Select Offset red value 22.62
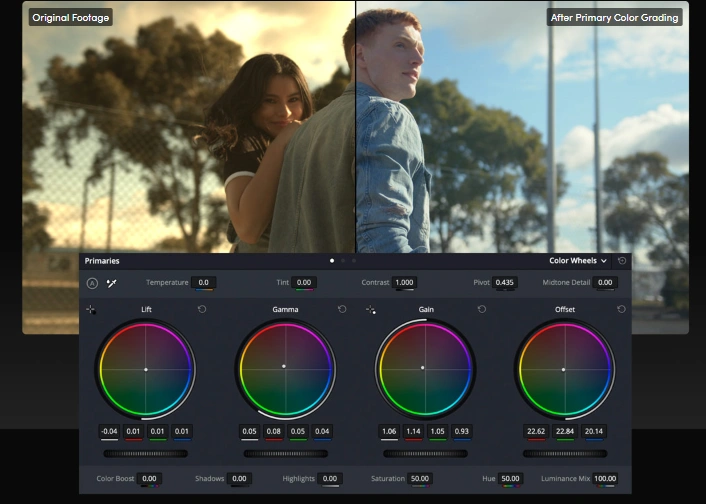 (x=536, y=431)
